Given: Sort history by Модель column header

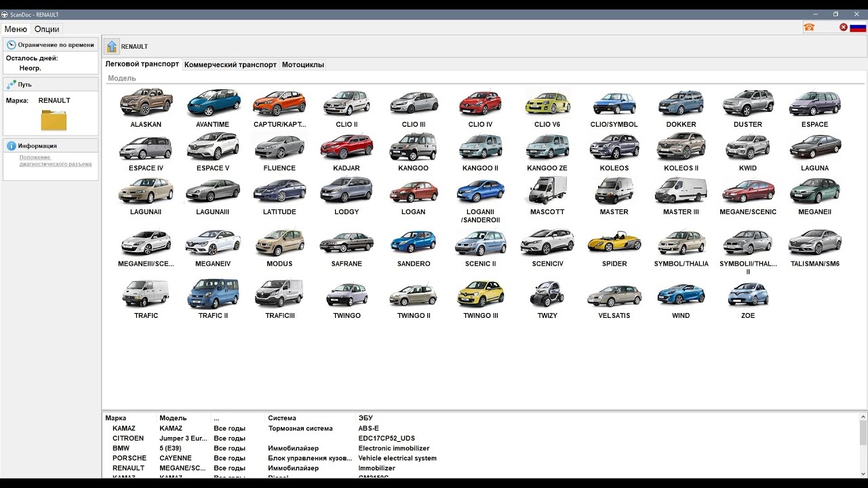Looking at the screenshot, I should [x=183, y=418].
